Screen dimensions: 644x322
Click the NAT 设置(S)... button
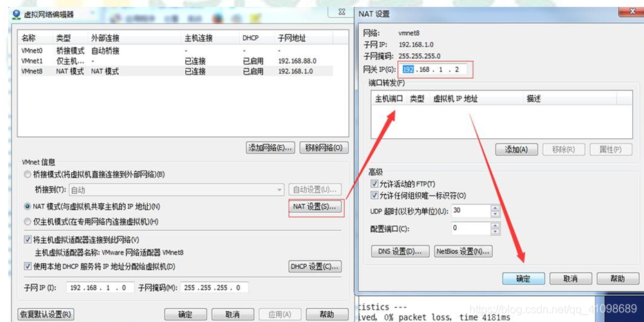pos(315,207)
